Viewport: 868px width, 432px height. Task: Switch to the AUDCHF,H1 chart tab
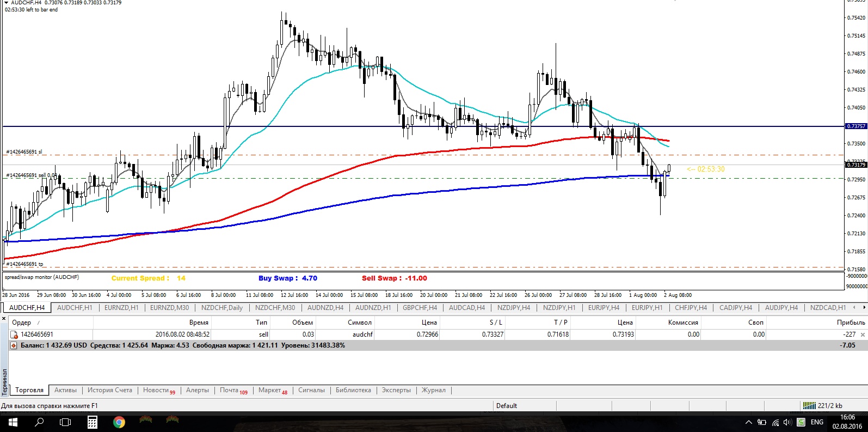(75, 308)
